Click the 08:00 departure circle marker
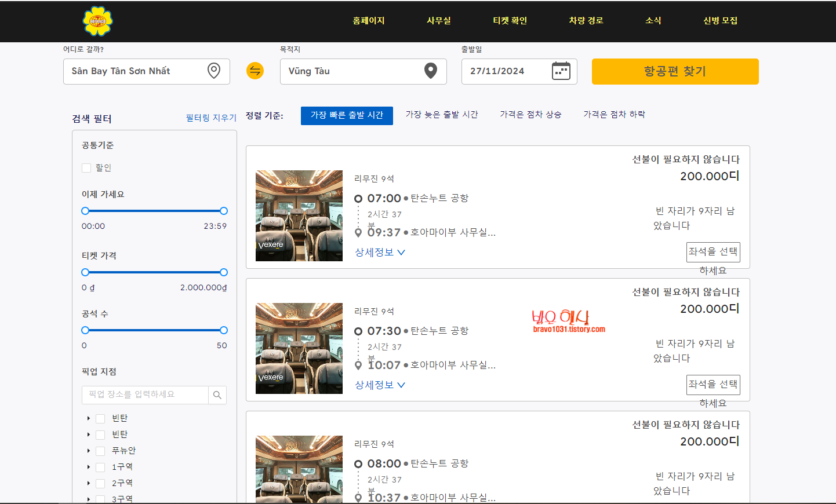The image size is (836, 504). [x=358, y=464]
